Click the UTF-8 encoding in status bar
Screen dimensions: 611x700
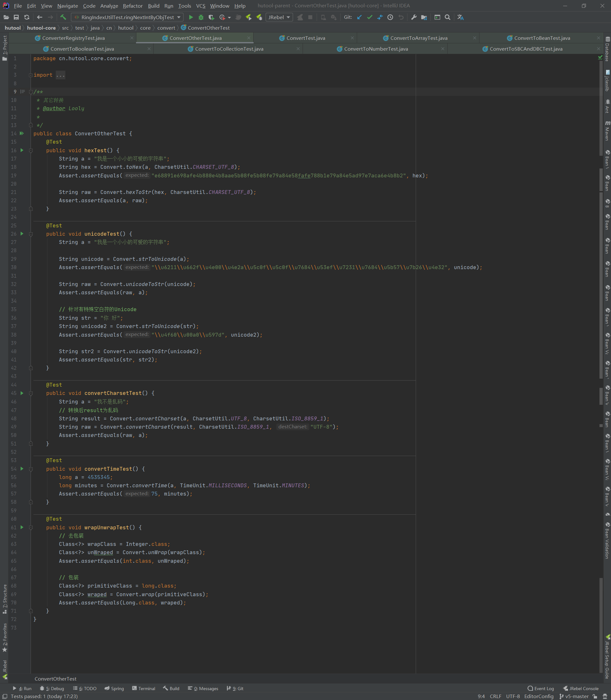[513, 696]
